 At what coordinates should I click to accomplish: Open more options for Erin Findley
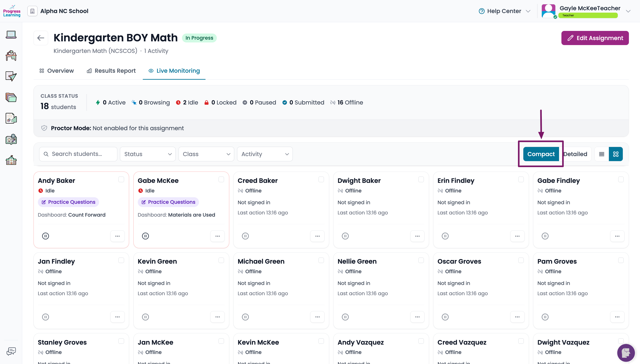tap(517, 236)
